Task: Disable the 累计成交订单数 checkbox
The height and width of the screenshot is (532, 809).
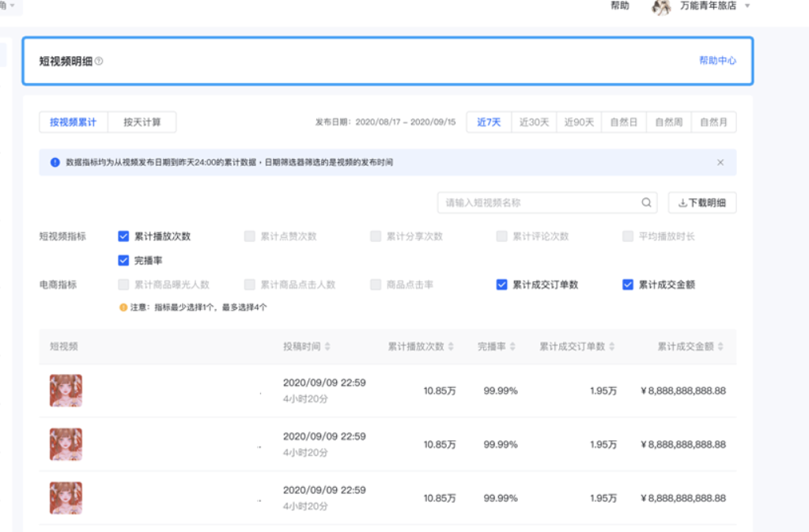Action: pos(501,285)
